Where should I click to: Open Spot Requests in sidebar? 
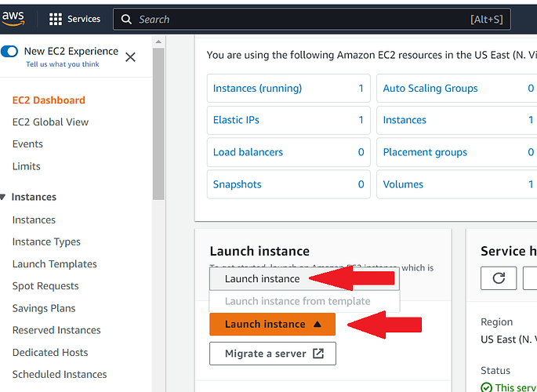(x=45, y=286)
